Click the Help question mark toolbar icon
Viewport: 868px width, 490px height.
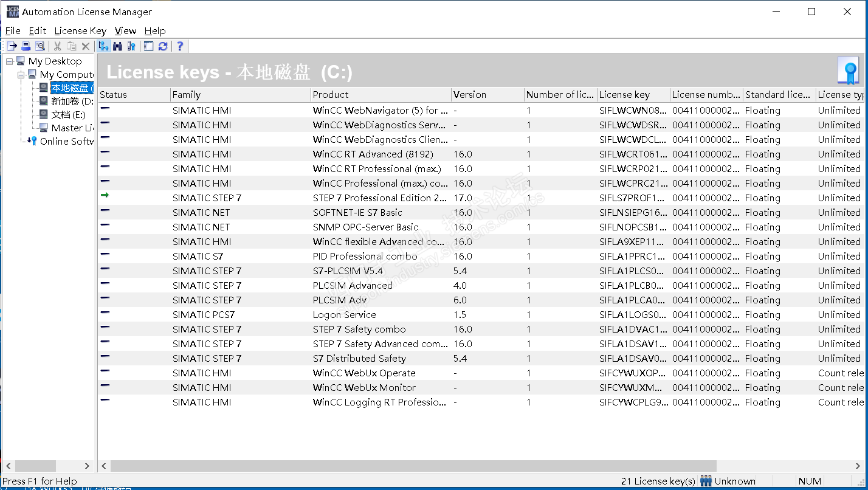click(180, 46)
